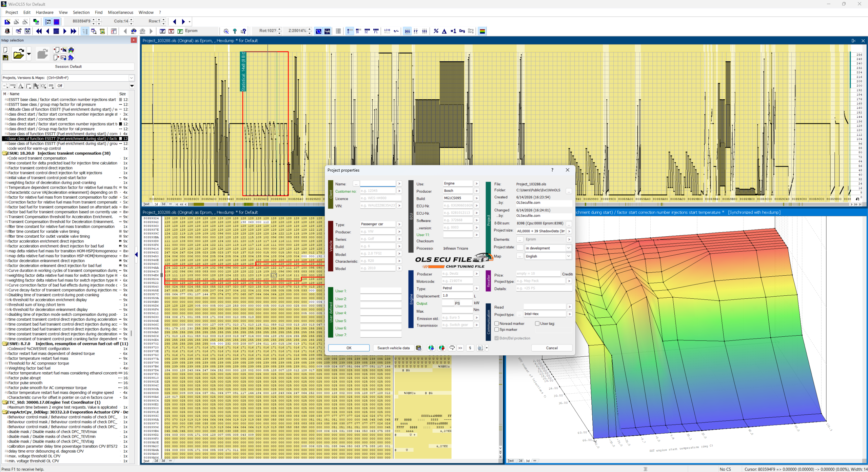Select the 16-bit display icon

click(x=358, y=31)
